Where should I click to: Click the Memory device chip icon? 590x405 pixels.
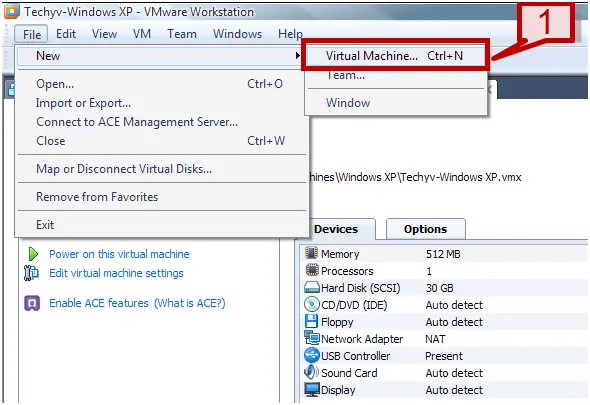click(312, 253)
